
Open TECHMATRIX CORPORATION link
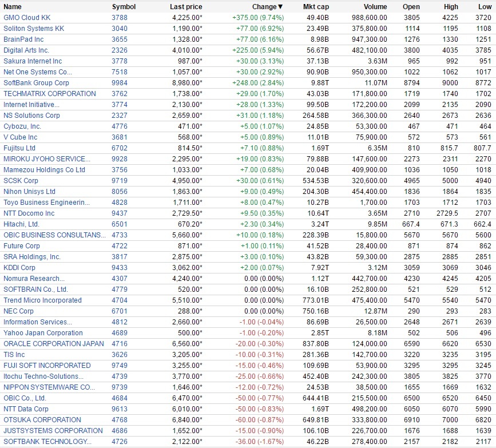(x=50, y=94)
